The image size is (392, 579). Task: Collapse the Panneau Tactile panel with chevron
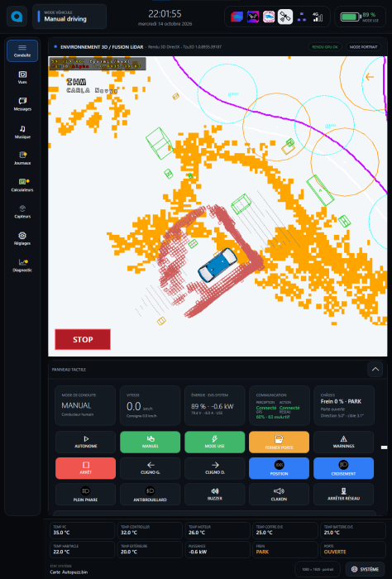(375, 369)
